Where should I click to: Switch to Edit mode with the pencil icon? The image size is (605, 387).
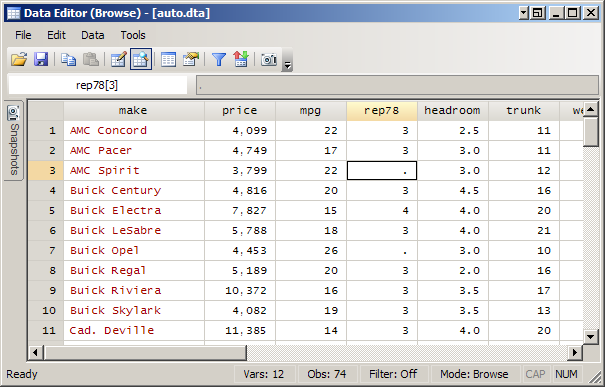(x=118, y=59)
